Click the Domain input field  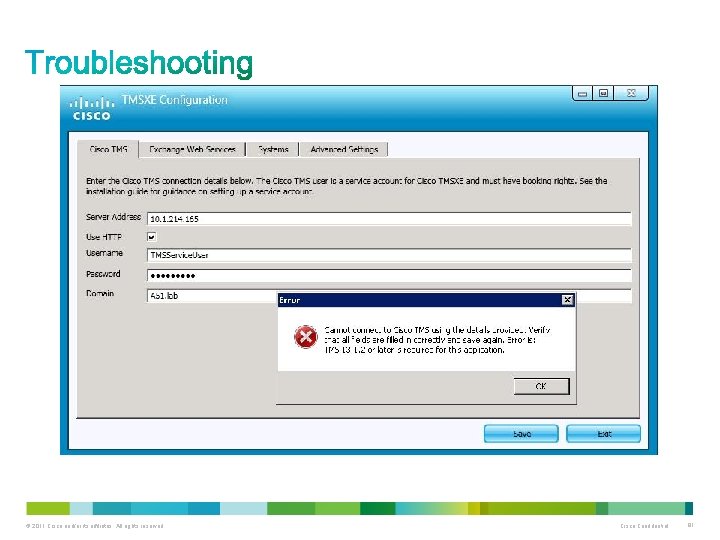point(212,296)
